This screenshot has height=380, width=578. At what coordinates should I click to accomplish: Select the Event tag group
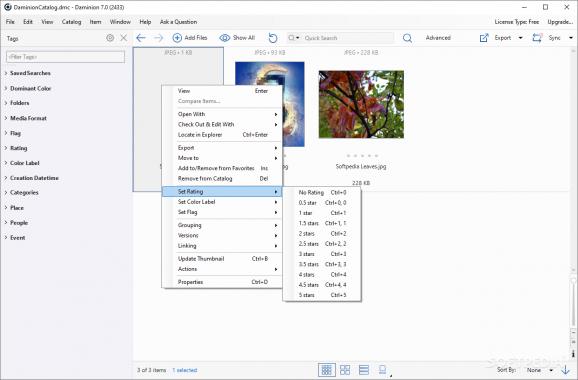tap(18, 238)
